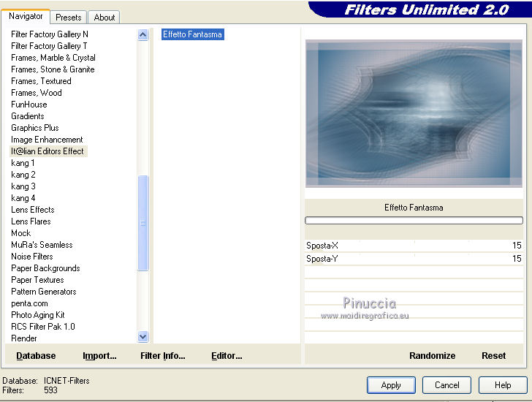Open the Lens Effects category
532x402 pixels.
pos(33,210)
